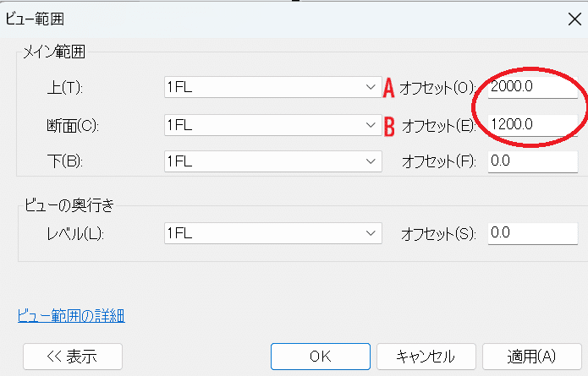
Task: Click the ビュー範囲 title bar text
Action: [35, 17]
